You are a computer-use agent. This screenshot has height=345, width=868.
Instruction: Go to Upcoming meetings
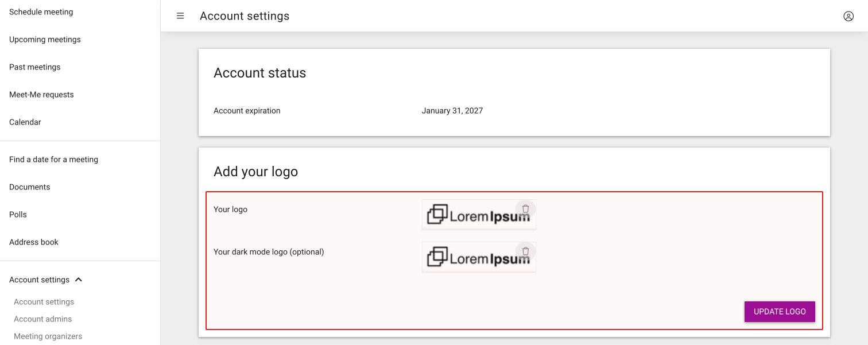pos(45,40)
